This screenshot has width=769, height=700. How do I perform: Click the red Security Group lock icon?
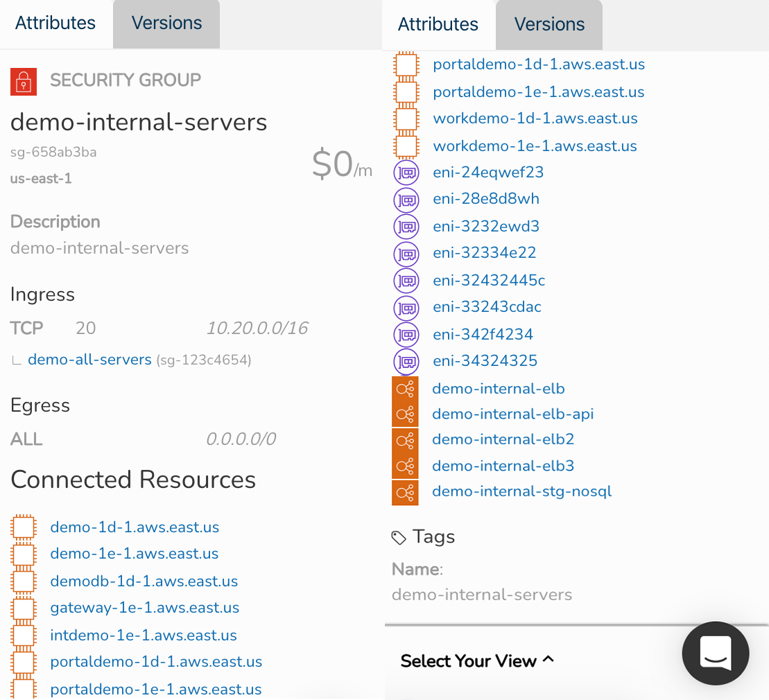[x=24, y=81]
